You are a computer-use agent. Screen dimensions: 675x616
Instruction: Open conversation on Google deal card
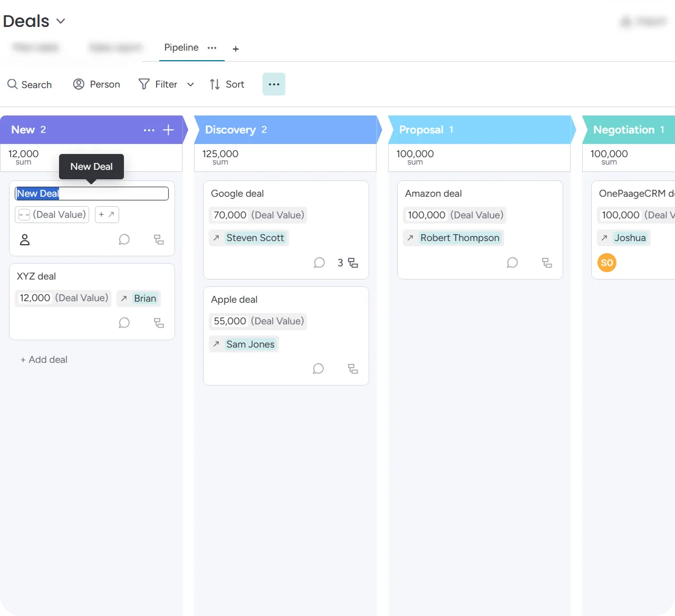(x=319, y=263)
